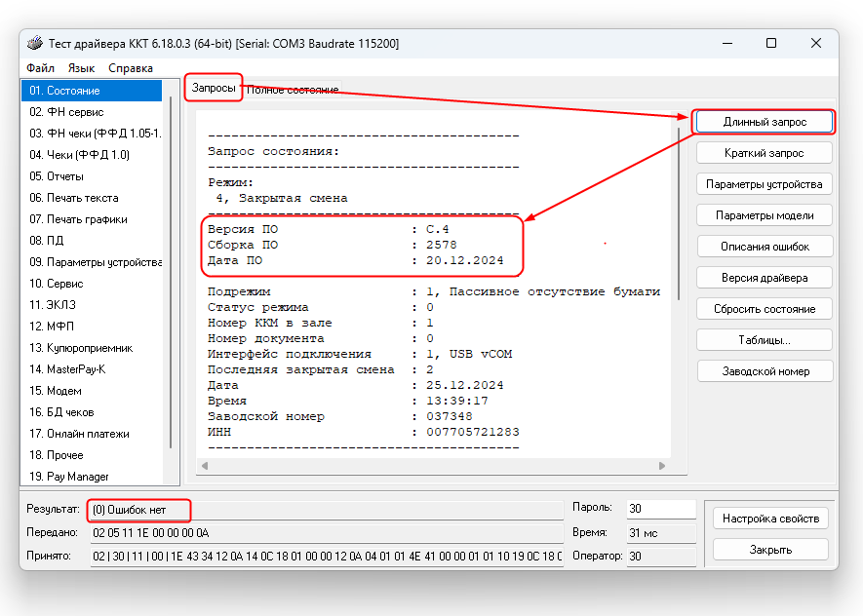Click the Настройка свойств button

point(770,519)
